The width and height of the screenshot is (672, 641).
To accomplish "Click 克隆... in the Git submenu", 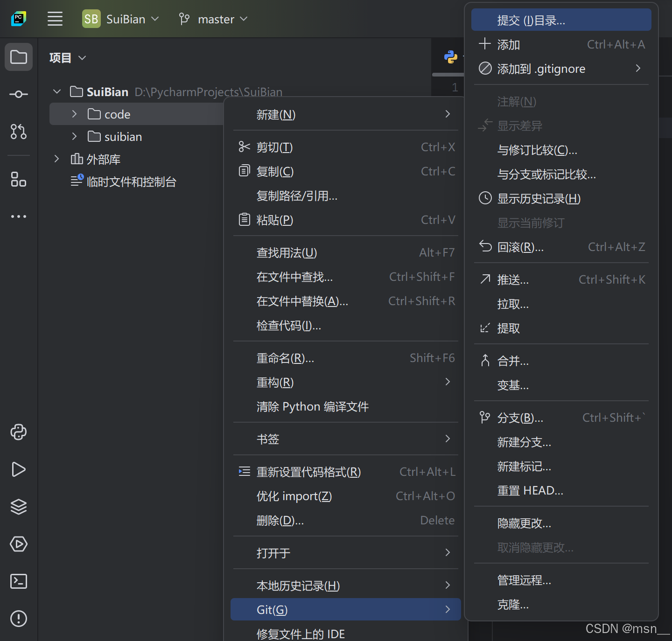I will point(512,605).
